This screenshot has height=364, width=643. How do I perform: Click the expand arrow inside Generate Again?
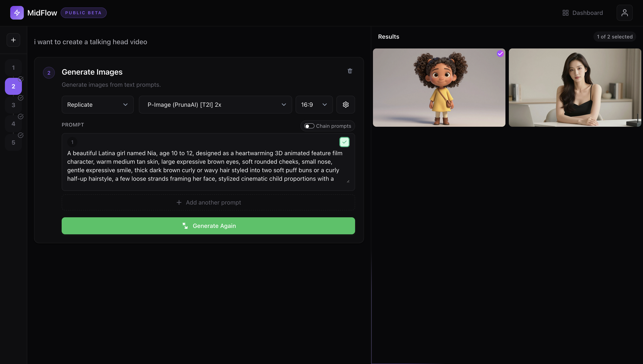185,226
